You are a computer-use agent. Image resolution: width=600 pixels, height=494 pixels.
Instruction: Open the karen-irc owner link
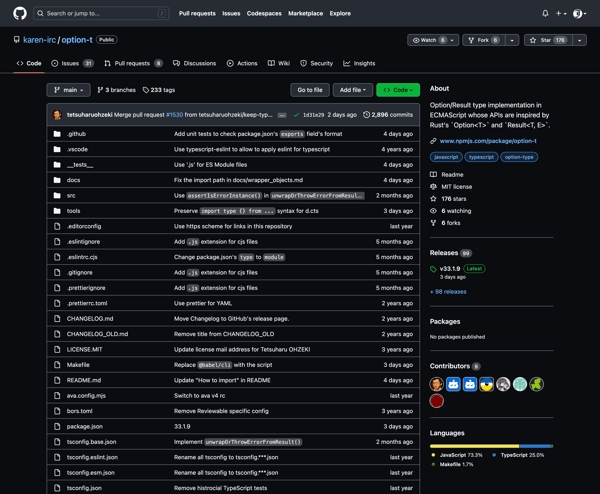pyautogui.click(x=39, y=40)
